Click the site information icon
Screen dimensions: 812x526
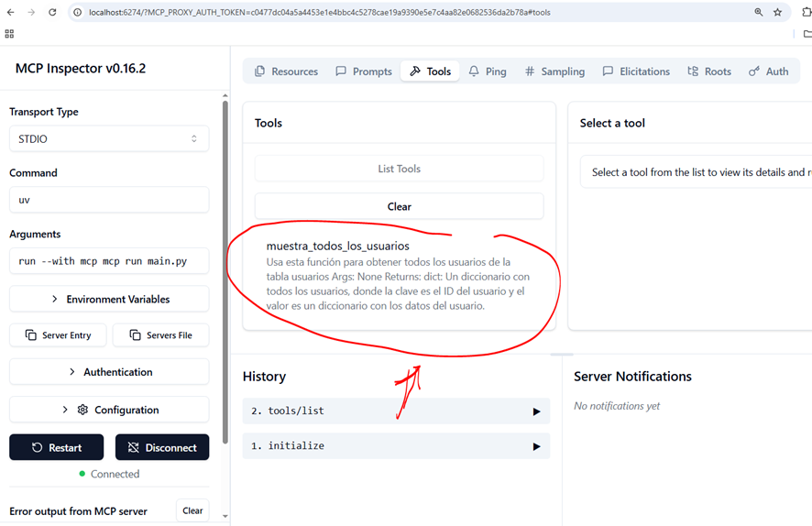(x=78, y=13)
